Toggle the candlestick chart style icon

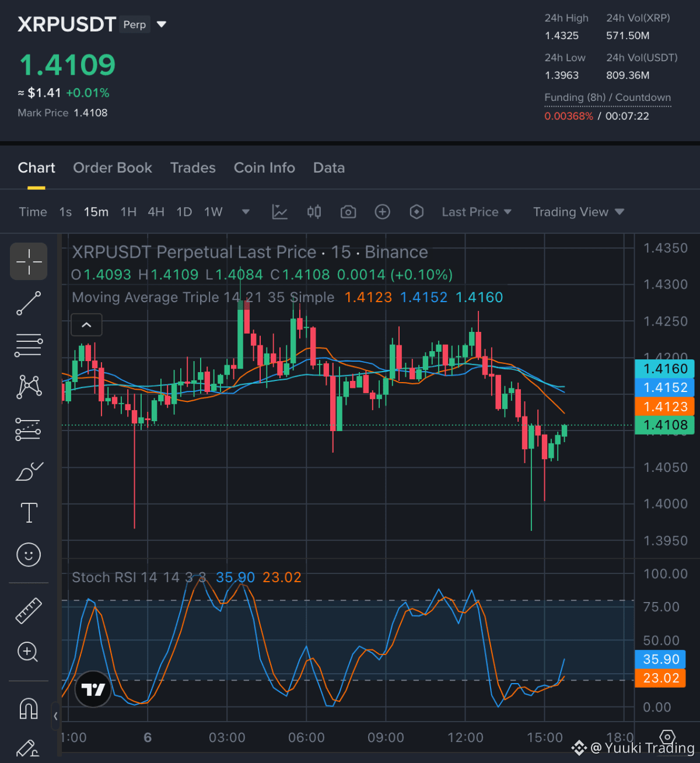click(314, 212)
